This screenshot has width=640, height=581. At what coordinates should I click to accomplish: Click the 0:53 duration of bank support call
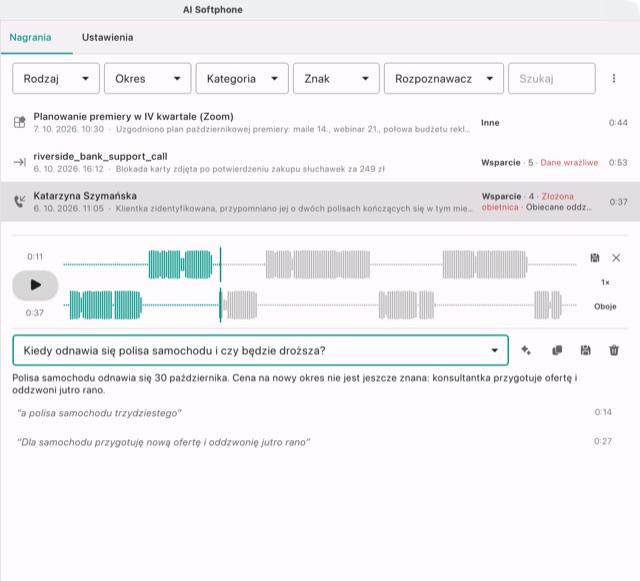(x=618, y=163)
